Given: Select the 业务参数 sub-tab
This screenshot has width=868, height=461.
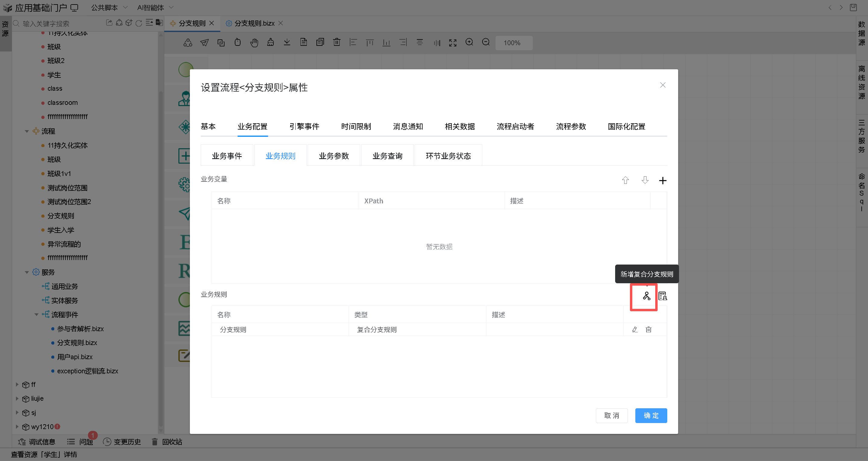Looking at the screenshot, I should [334, 156].
